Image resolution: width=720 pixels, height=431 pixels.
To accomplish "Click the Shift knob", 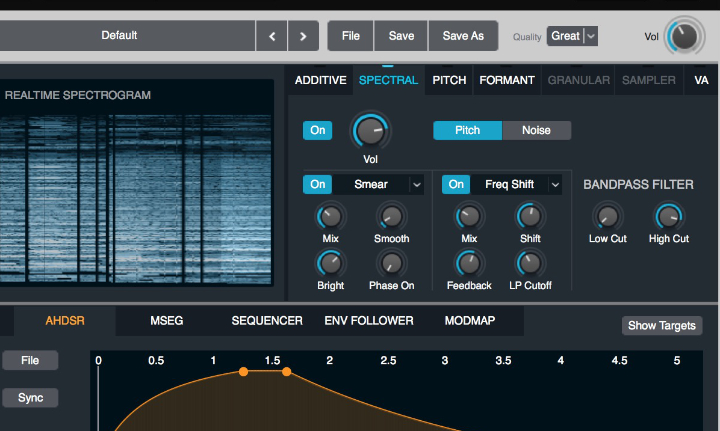I will tap(530, 217).
